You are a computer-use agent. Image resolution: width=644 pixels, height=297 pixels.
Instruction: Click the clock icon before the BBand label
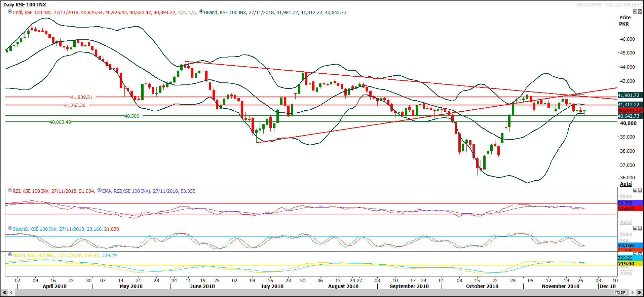click(x=201, y=12)
